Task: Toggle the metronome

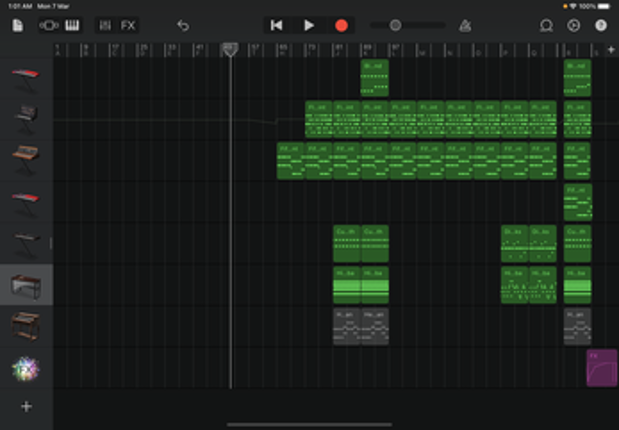Action: 464,25
